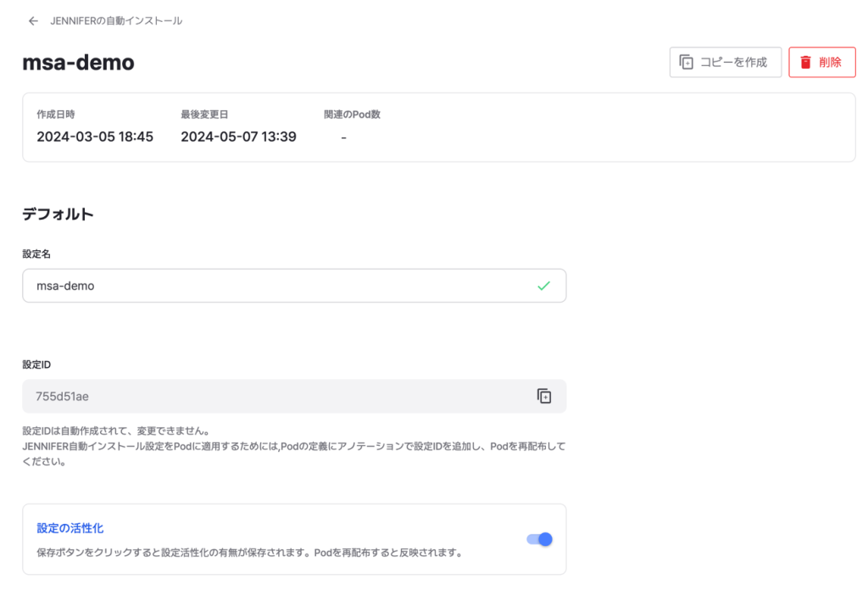Click the デフォルト section heading
Viewport: 868px width, 590px height.
click(x=58, y=214)
